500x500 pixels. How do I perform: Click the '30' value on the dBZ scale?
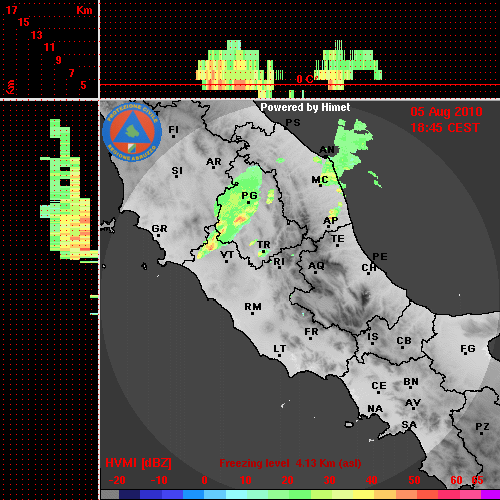[329, 480]
